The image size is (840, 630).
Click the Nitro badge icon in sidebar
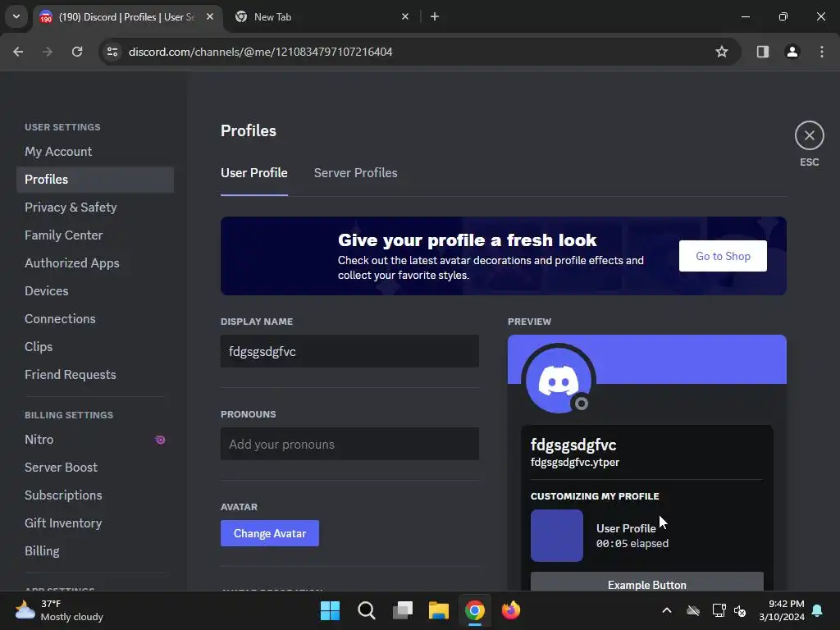coord(160,440)
